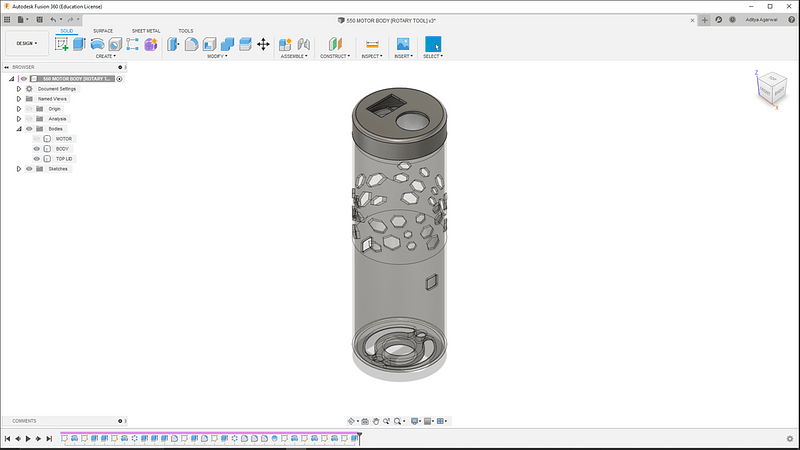Toggle visibility of the root component
Screen dimensions: 800x450
23,79
